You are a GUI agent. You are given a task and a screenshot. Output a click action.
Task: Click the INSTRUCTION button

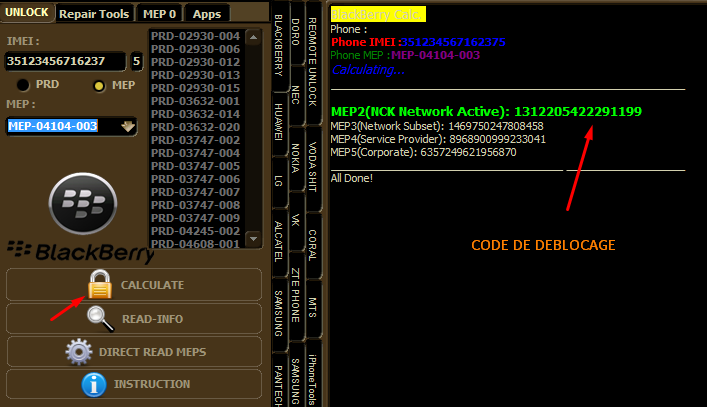[x=134, y=384]
